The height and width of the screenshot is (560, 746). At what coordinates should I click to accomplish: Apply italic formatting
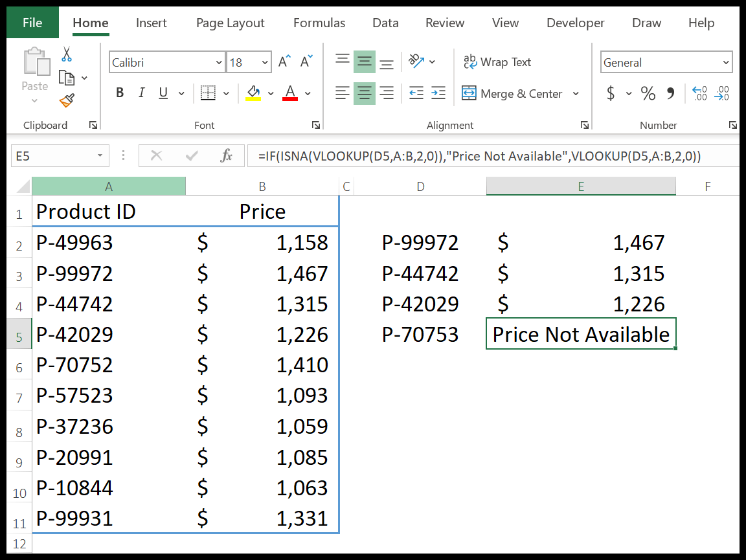point(141,93)
